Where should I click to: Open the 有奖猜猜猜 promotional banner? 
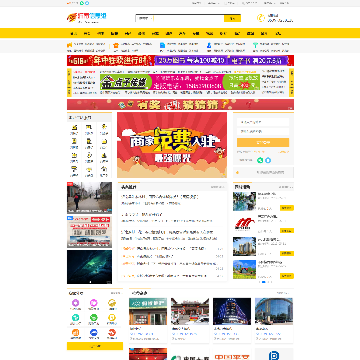[x=180, y=105]
